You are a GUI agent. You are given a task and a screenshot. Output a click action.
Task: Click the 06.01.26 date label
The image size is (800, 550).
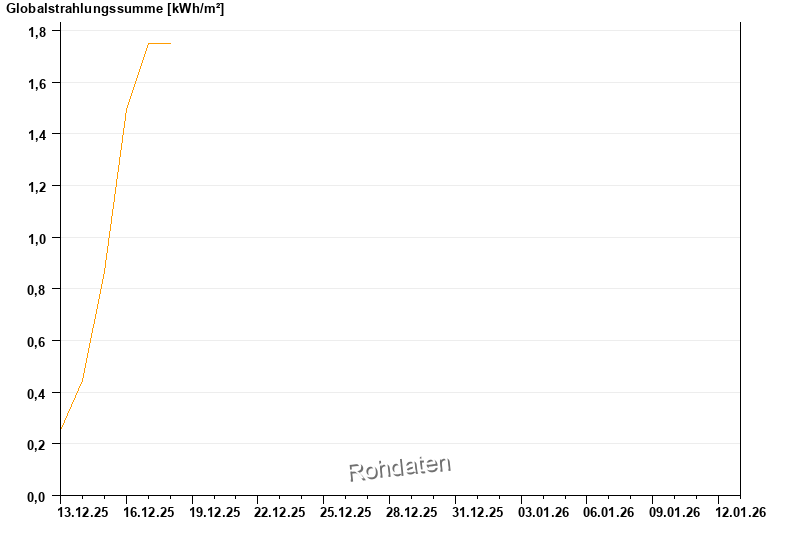[610, 512]
